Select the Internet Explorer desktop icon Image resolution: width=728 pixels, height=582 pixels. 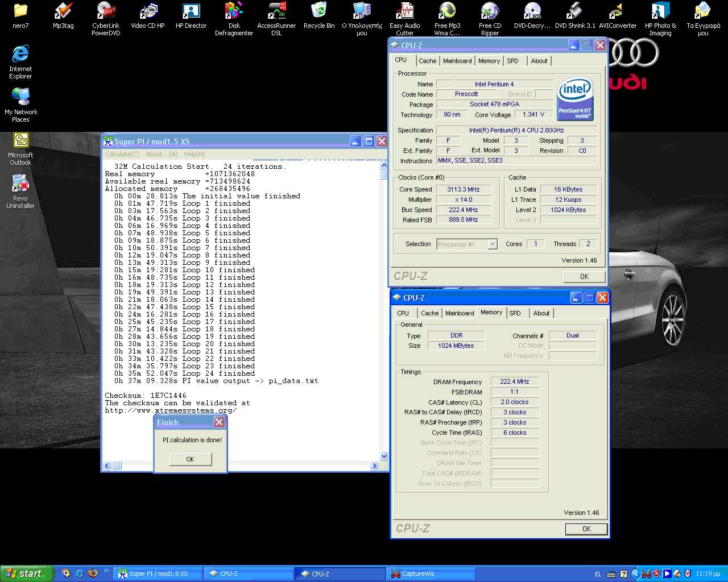20,62
